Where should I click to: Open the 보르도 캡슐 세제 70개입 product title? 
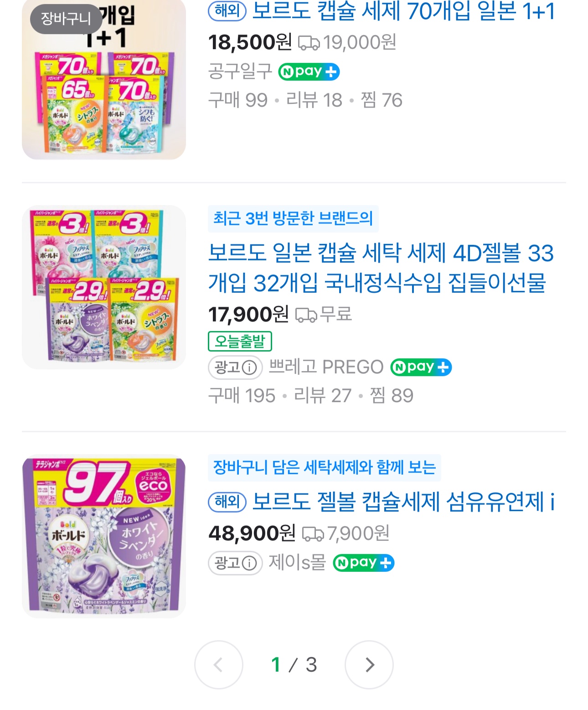pyautogui.click(x=403, y=11)
